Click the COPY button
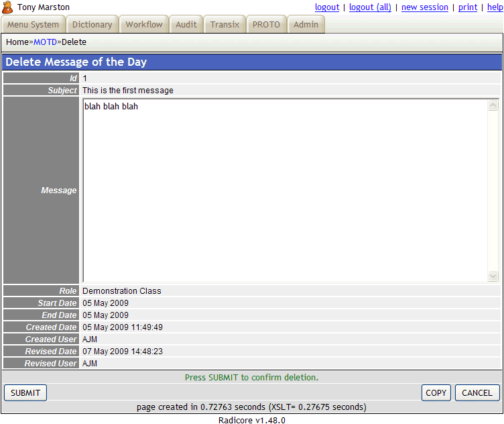This screenshot has height=424, width=504. tap(436, 393)
